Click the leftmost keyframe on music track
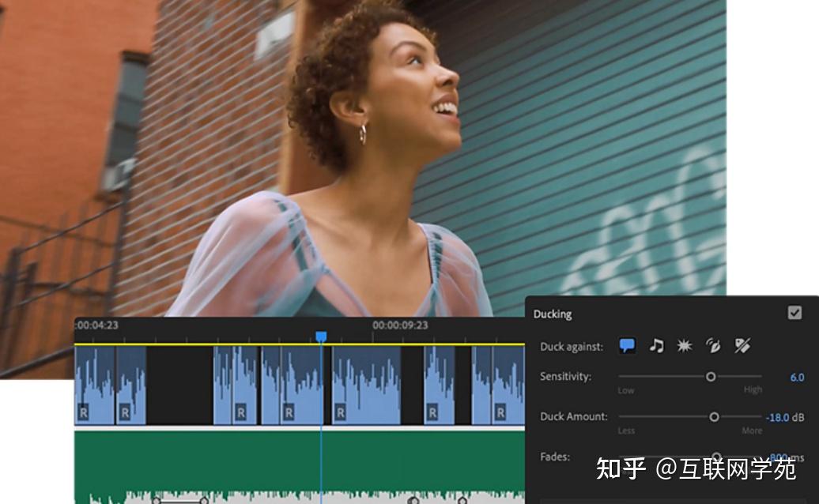The image size is (819, 504). pos(157,501)
